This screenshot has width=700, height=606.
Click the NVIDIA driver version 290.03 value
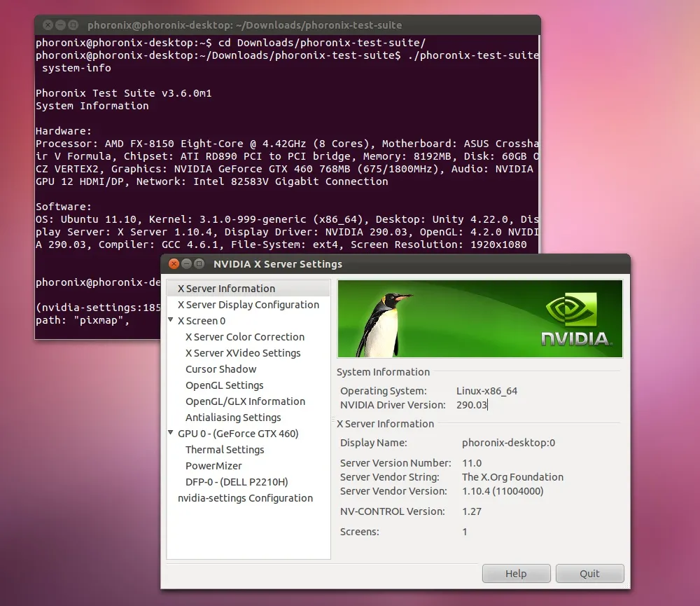coord(471,405)
